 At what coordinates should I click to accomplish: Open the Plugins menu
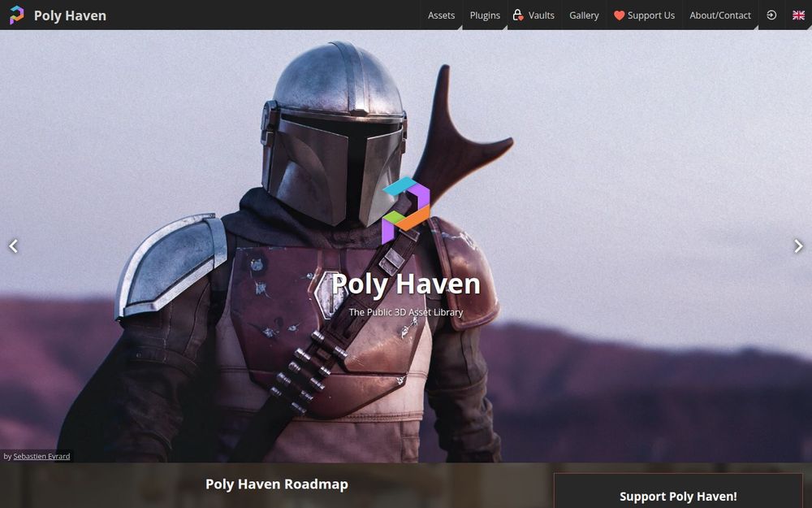[485, 15]
